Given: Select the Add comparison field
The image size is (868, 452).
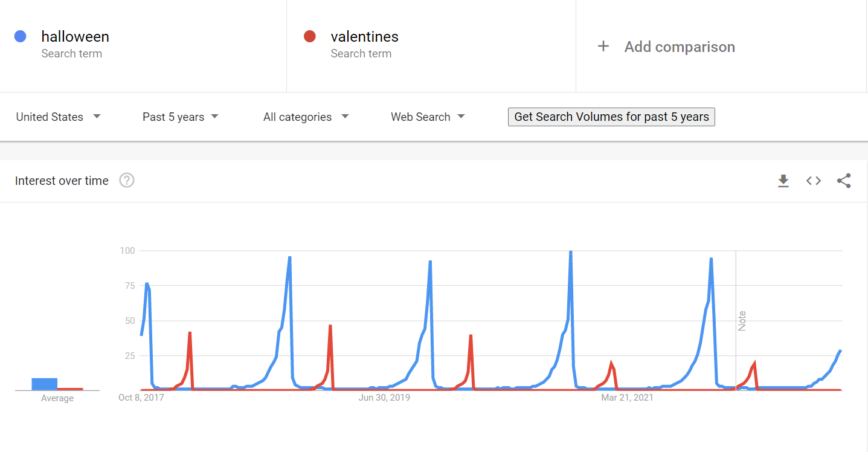Looking at the screenshot, I should 721,47.
